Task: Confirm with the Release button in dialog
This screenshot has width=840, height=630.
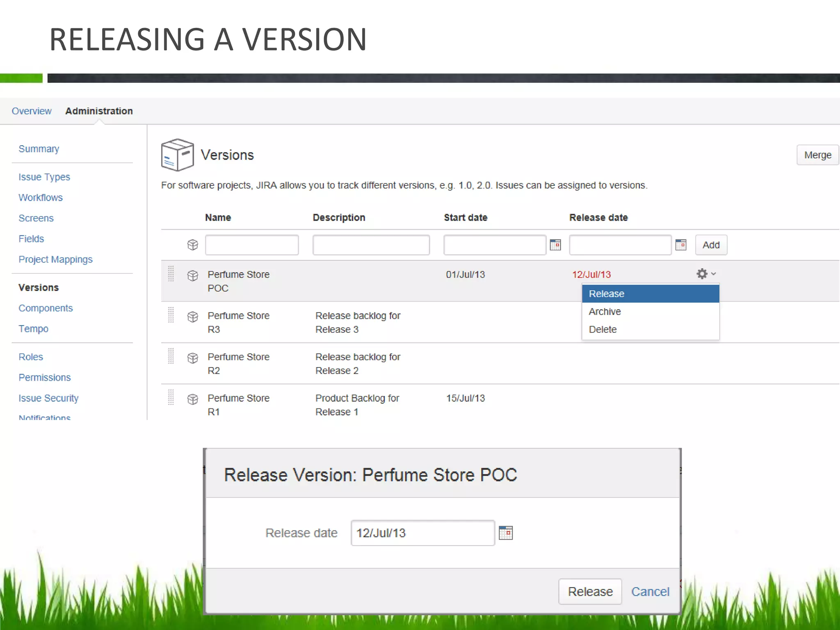Action: click(590, 591)
